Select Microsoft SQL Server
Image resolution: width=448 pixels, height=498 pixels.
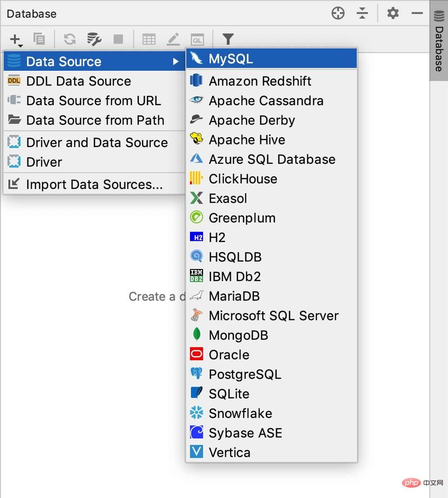pos(272,316)
